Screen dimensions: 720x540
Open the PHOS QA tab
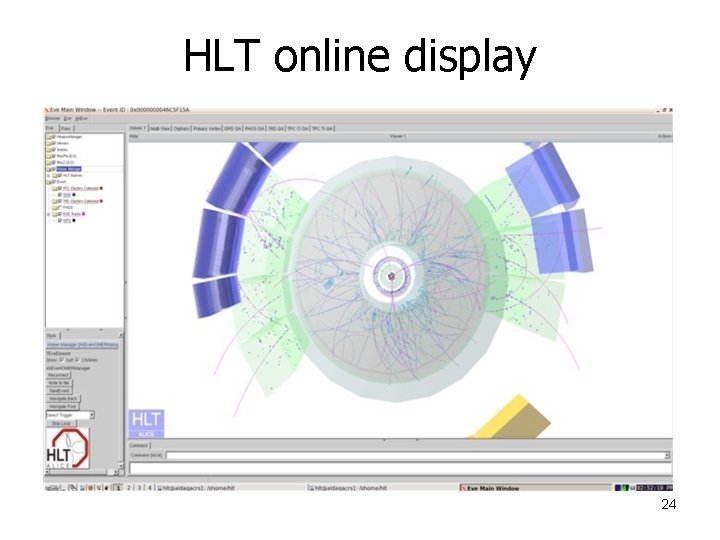point(254,129)
